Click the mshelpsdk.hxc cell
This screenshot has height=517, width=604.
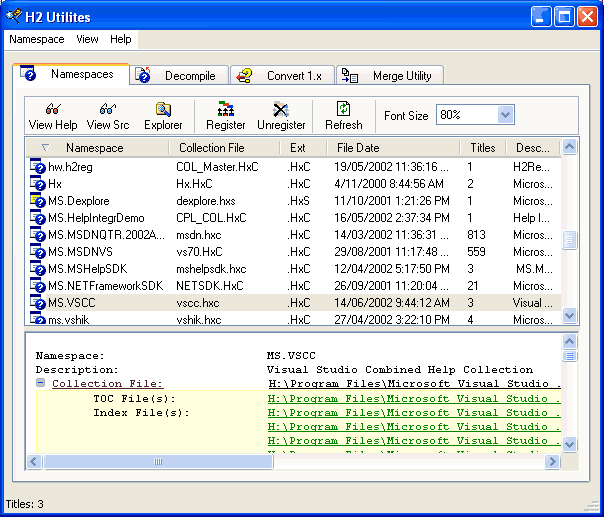point(211,269)
